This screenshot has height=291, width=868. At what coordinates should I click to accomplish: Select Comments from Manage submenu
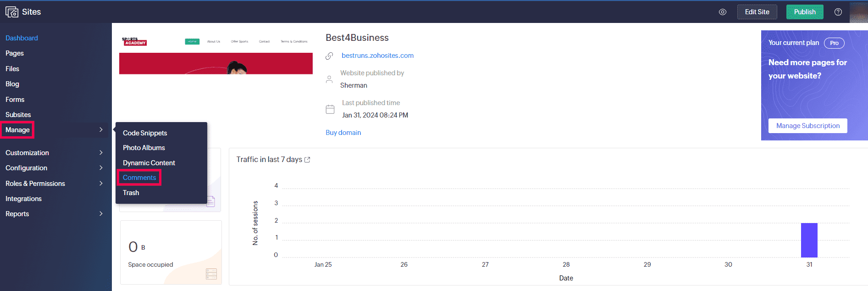pos(139,178)
